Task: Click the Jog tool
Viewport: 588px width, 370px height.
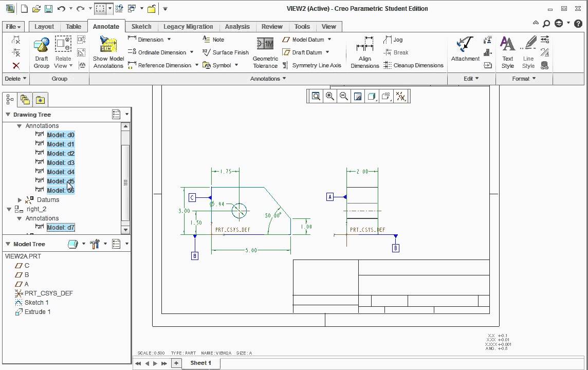Action: pyautogui.click(x=393, y=40)
